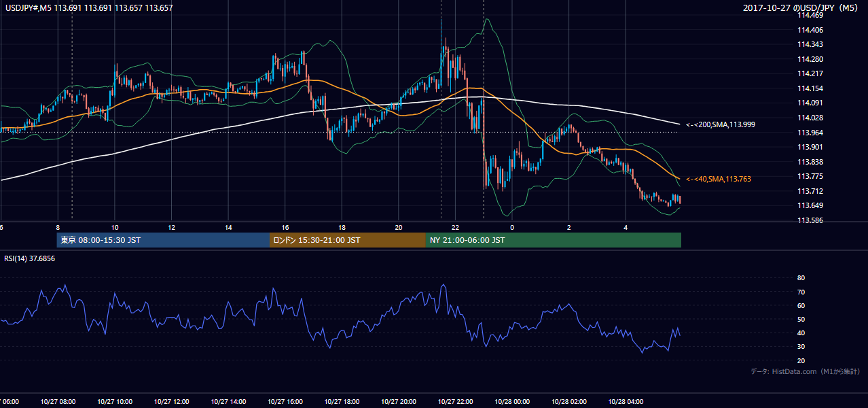
Task: Click the 114.217 price axis label
Action: tap(810, 73)
